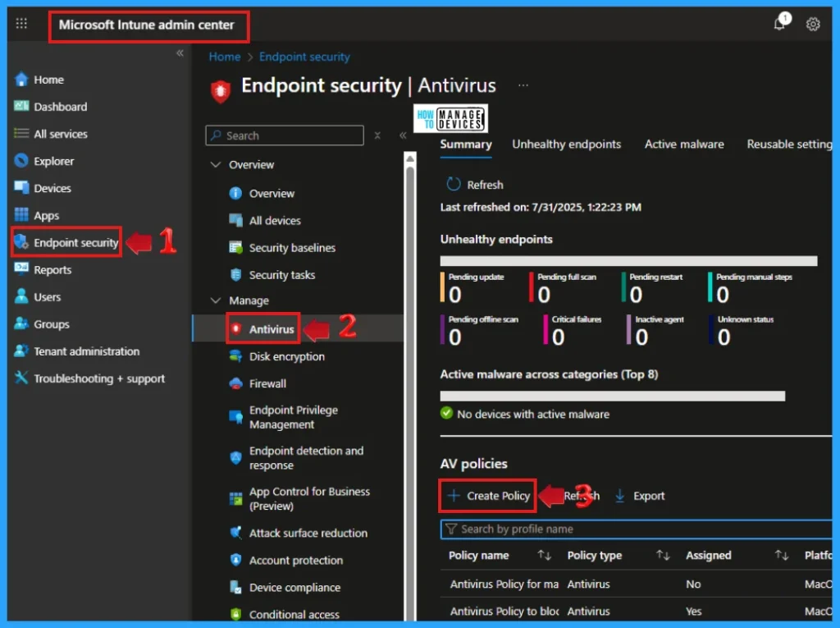840x628 pixels.
Task: Sort by Assigned column arrows
Action: [x=782, y=555]
